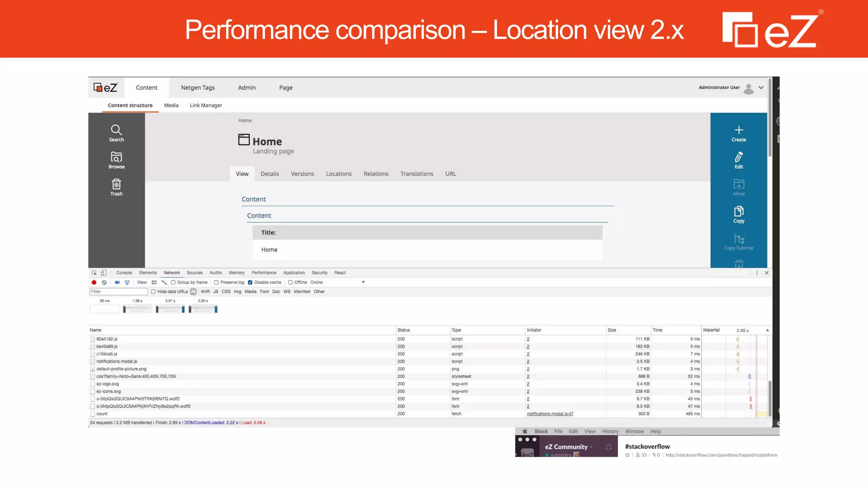
Task: Uncheck the Disable cache checkbox
Action: 250,283
